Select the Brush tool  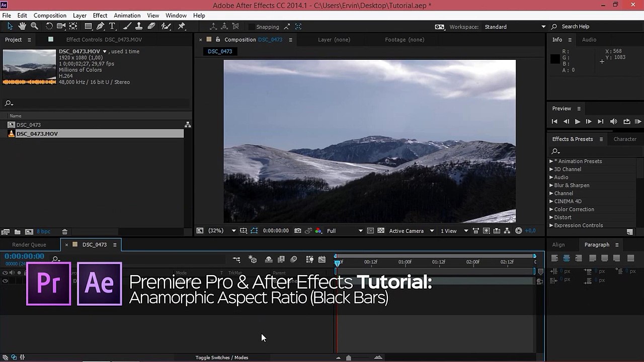(127, 26)
